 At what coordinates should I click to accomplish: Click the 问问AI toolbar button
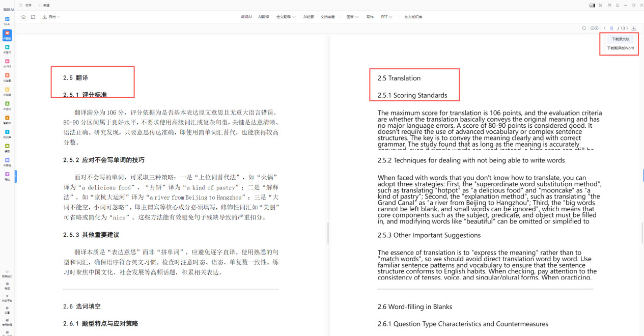click(246, 17)
